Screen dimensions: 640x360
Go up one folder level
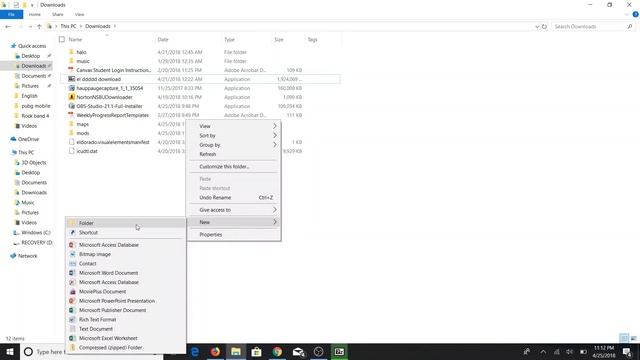point(39,27)
